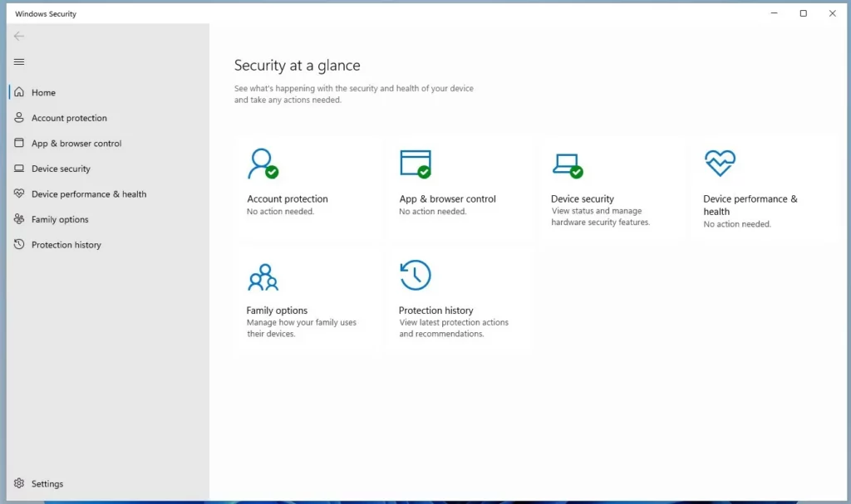Open the Account protection tile's large person icon
Screen dimensions: 851x504
[x=263, y=164]
